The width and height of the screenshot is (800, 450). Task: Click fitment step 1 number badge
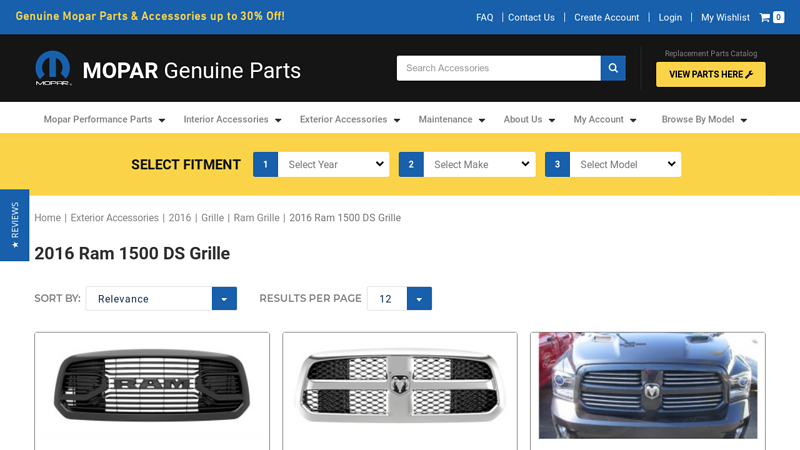(265, 164)
